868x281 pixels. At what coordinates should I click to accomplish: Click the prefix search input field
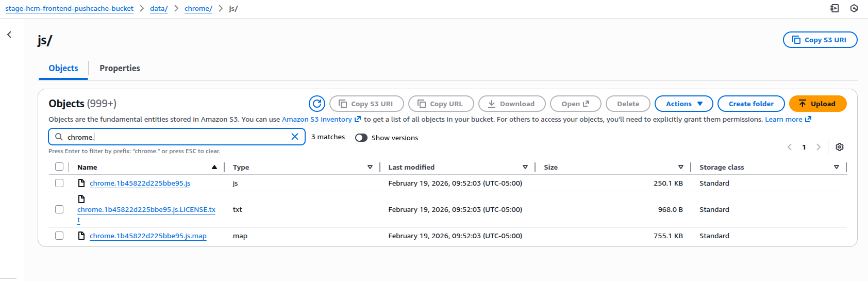pos(175,137)
